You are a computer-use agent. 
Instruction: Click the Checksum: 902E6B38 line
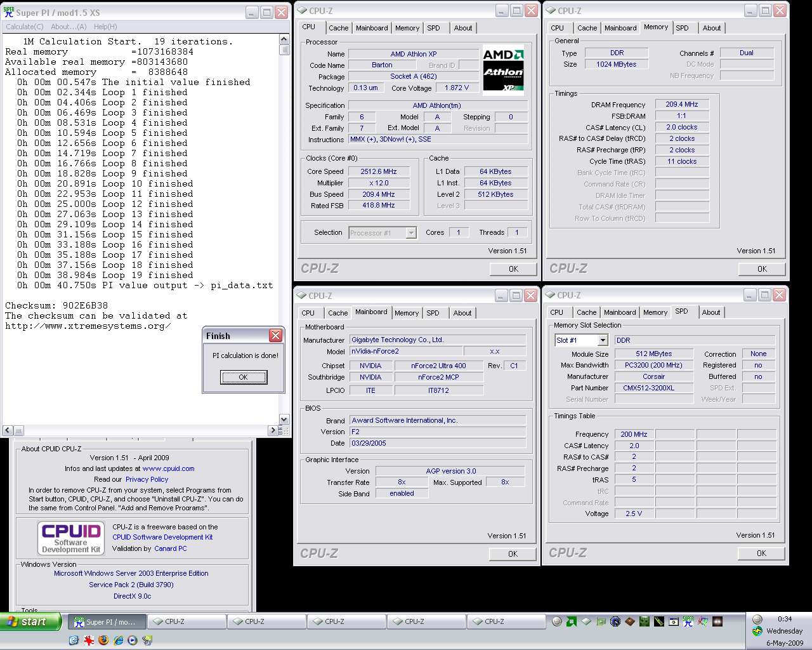click(56, 305)
